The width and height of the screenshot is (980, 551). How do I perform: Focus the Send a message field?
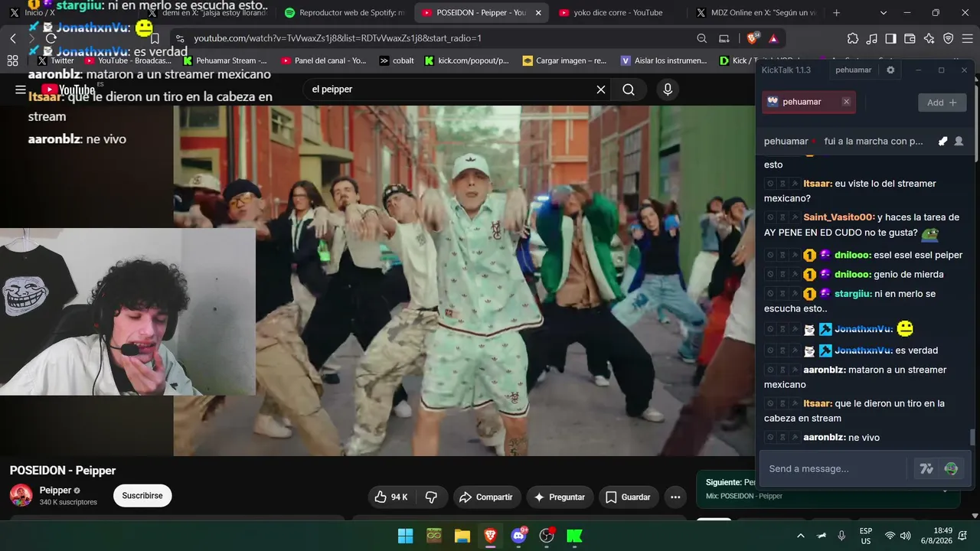[x=835, y=468]
